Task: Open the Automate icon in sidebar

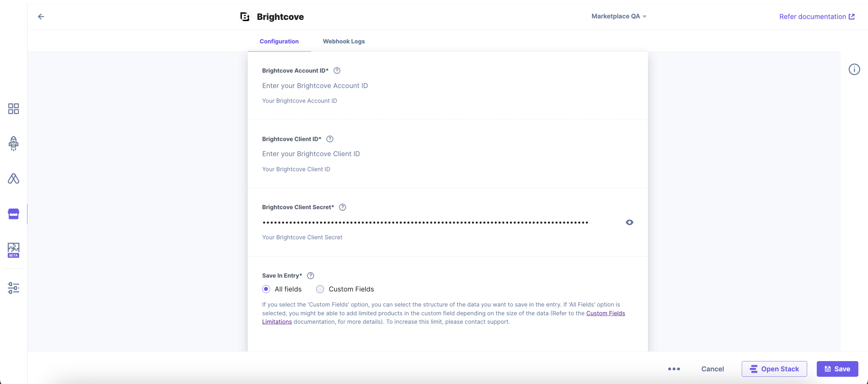Action: point(14,179)
